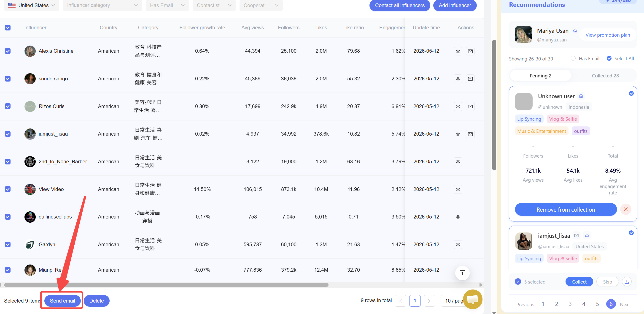Uncheck View Video row checkbox

click(8, 189)
